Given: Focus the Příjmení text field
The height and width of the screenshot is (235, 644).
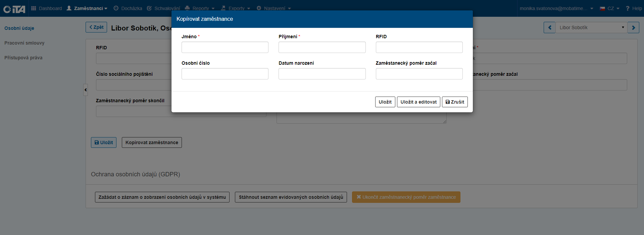Looking at the screenshot, I should click(322, 47).
